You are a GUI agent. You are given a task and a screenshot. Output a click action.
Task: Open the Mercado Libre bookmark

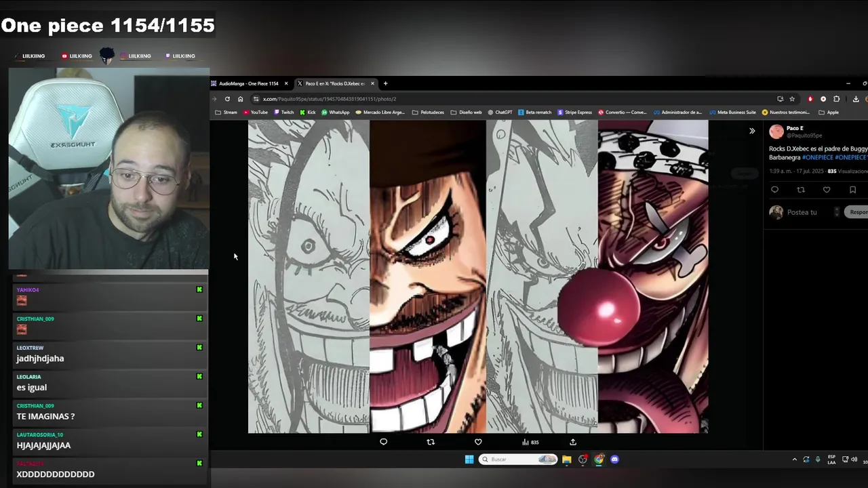(380, 113)
